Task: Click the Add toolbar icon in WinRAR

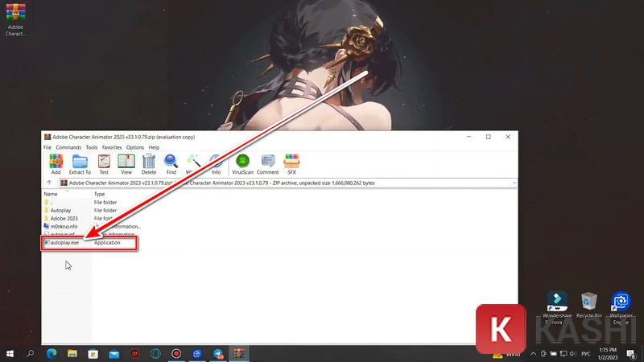Action: click(56, 165)
